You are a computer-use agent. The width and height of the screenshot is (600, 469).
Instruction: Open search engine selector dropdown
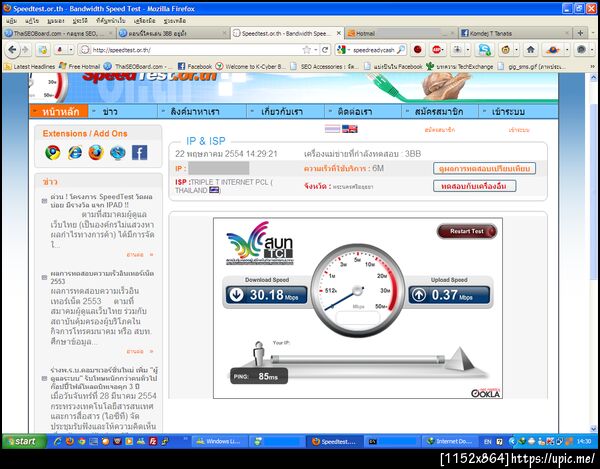[344, 50]
